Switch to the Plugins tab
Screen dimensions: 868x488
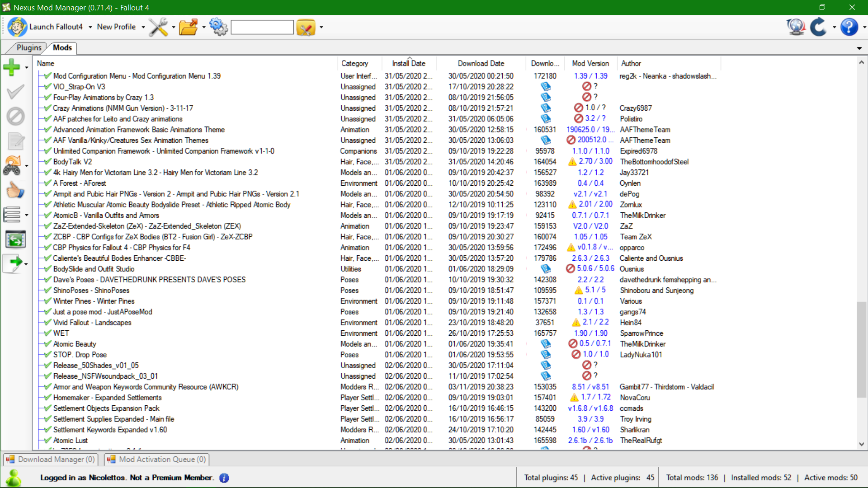click(29, 47)
